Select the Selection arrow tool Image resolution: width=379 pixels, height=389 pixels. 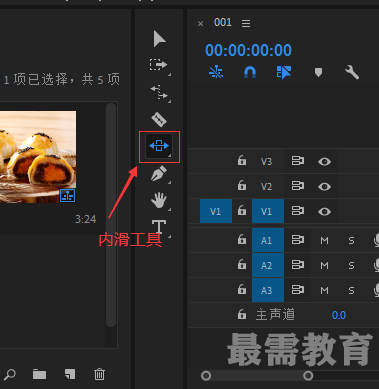(159, 39)
